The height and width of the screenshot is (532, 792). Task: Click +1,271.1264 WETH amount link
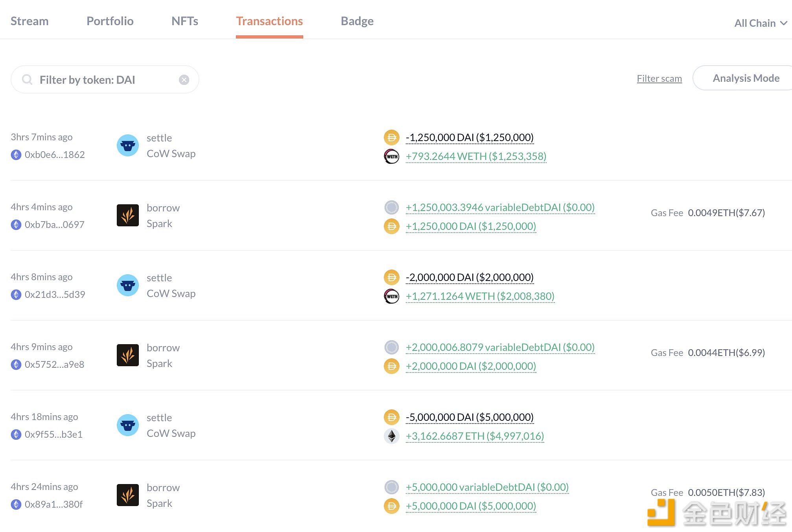tap(480, 296)
